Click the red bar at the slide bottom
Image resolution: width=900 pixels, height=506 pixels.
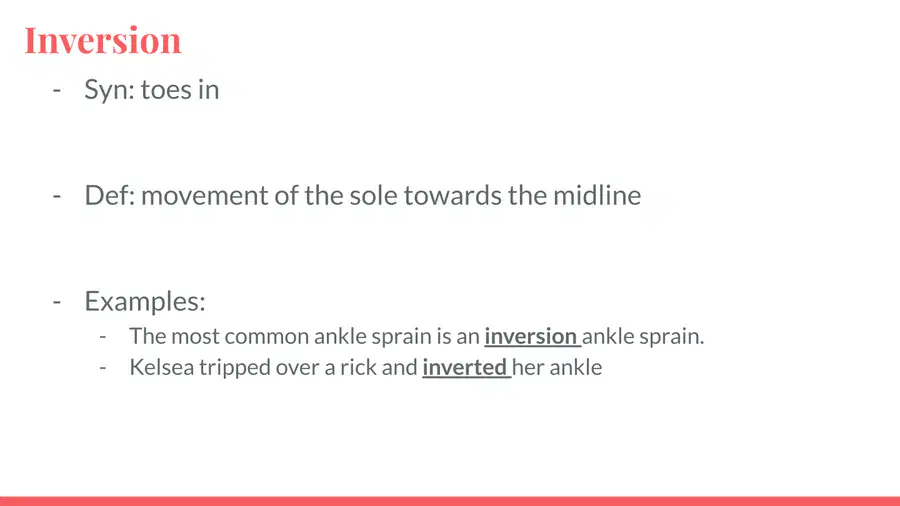click(x=450, y=501)
